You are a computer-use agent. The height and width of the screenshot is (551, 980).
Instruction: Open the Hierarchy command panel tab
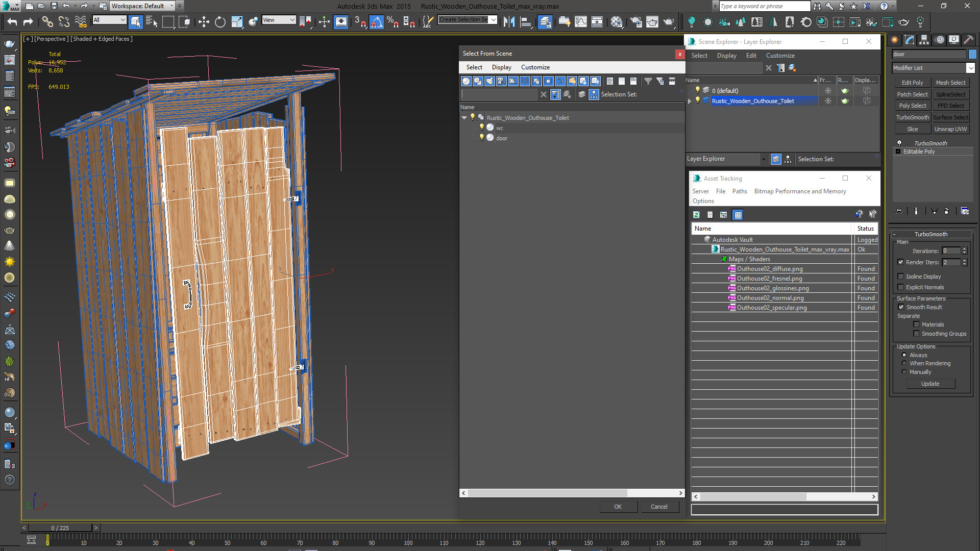924,40
